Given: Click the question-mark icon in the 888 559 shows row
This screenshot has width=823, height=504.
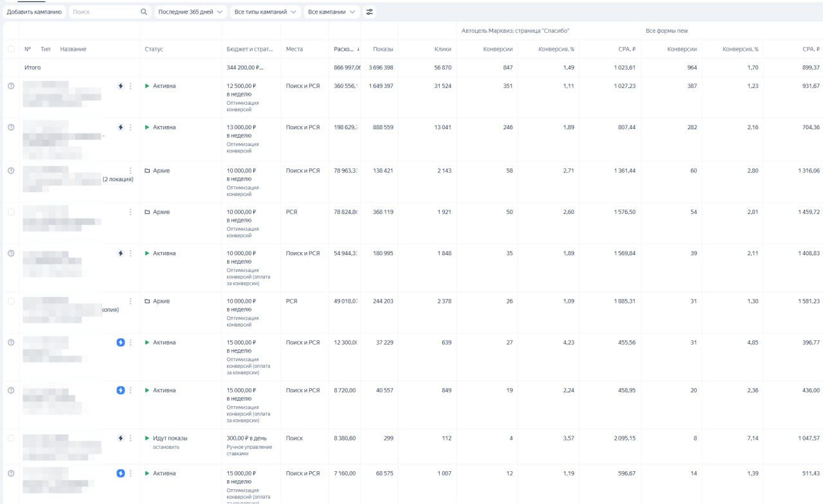Looking at the screenshot, I should click(11, 127).
